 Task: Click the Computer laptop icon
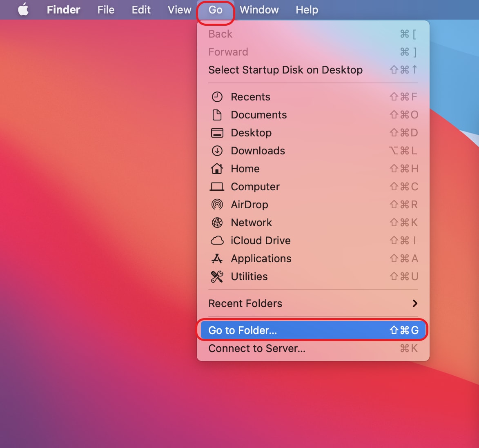point(217,187)
